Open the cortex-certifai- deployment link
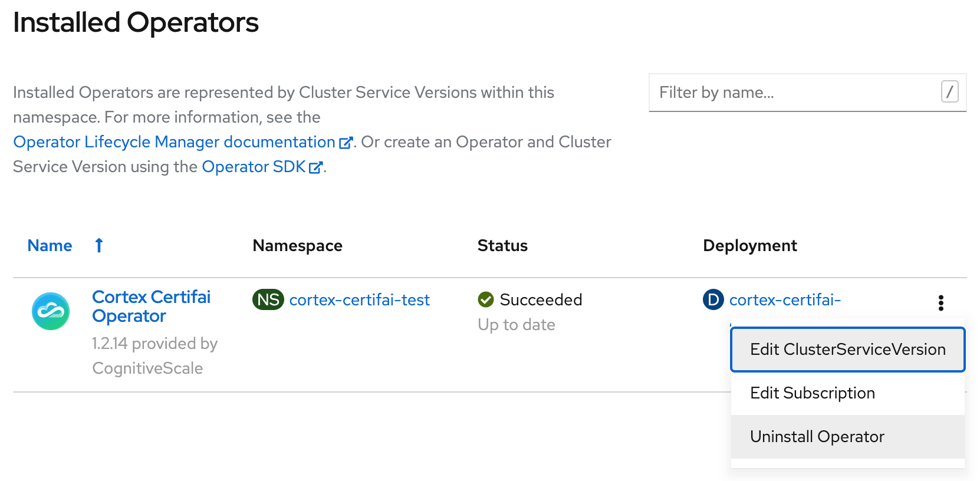 [785, 300]
